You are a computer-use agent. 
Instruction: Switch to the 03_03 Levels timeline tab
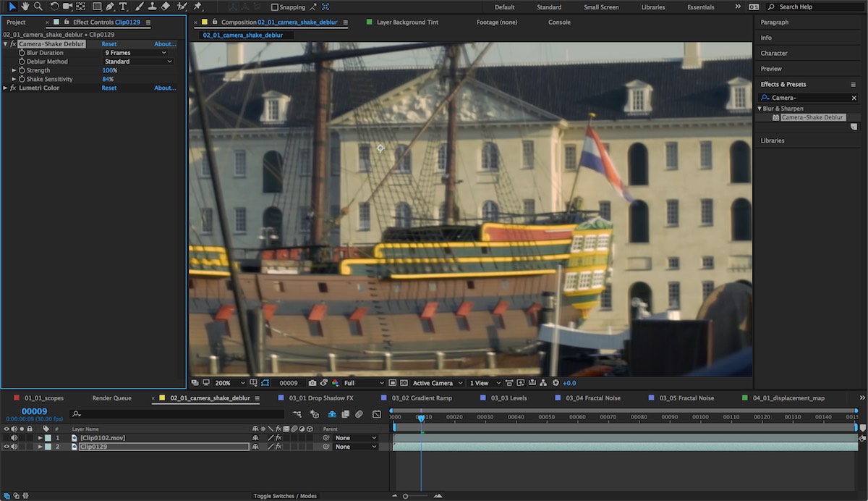click(x=509, y=398)
